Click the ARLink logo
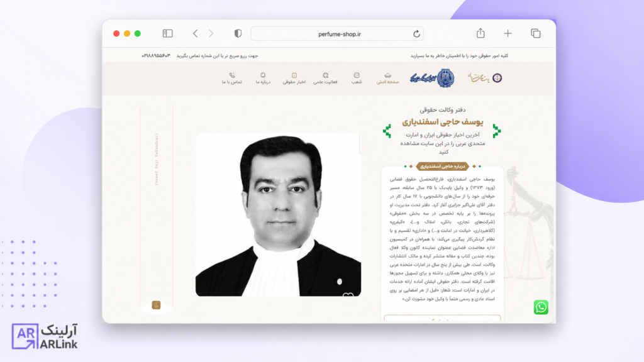The width and height of the screenshot is (644, 362). pyautogui.click(x=45, y=337)
